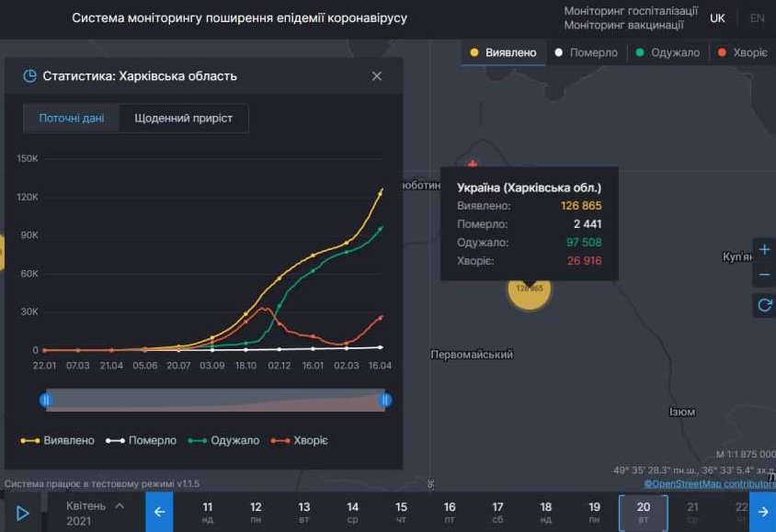776x532 pixels.
Task: Select the red marker on the map
Action: [x=473, y=164]
